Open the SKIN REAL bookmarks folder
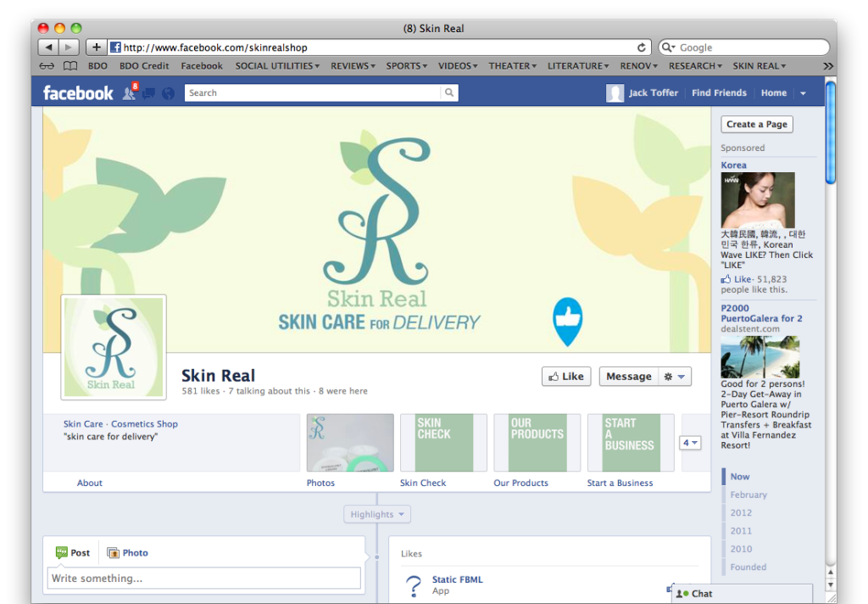This screenshot has height=604, width=868. pos(759,66)
